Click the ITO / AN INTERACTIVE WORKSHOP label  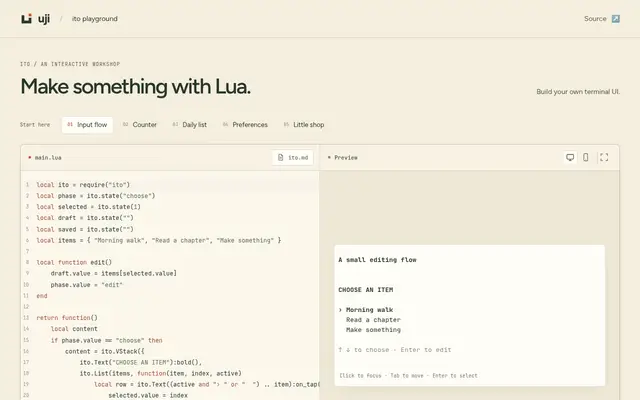coord(70,64)
